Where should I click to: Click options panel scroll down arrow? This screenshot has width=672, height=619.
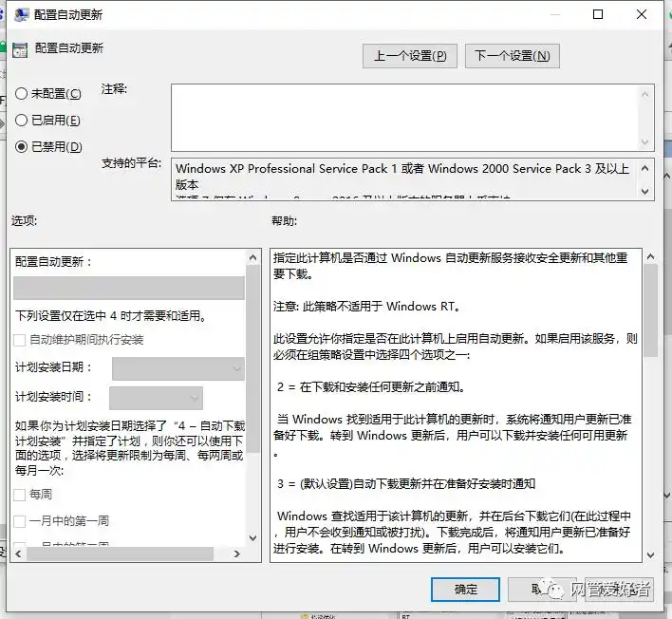(x=252, y=537)
